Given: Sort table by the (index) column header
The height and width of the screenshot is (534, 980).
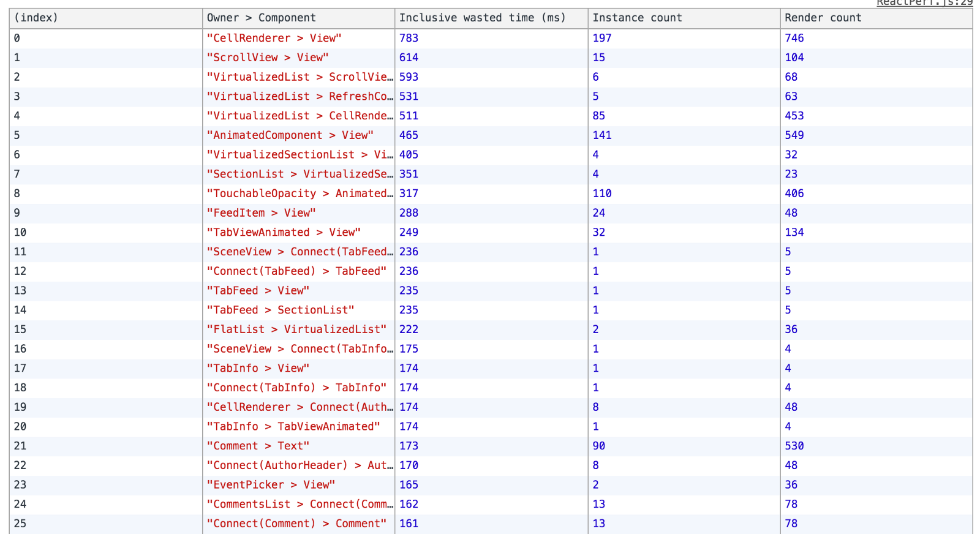Looking at the screenshot, I should coord(36,18).
